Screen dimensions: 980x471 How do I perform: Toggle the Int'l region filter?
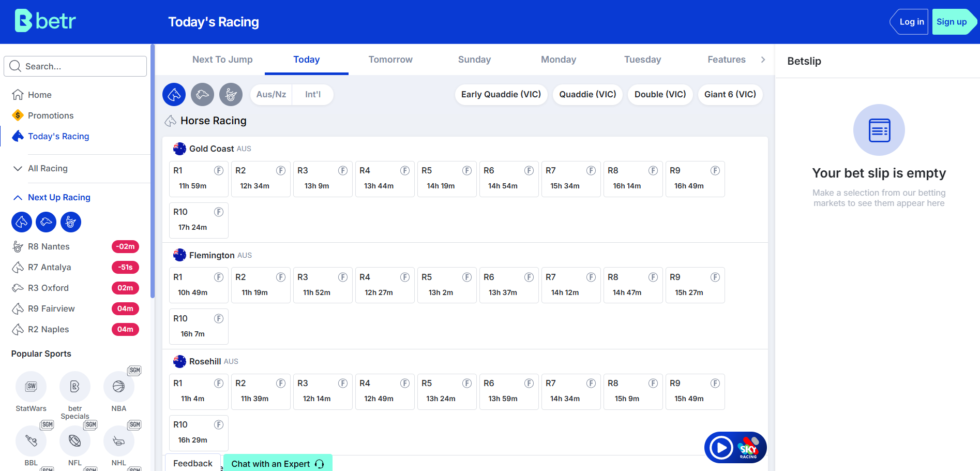tap(313, 95)
